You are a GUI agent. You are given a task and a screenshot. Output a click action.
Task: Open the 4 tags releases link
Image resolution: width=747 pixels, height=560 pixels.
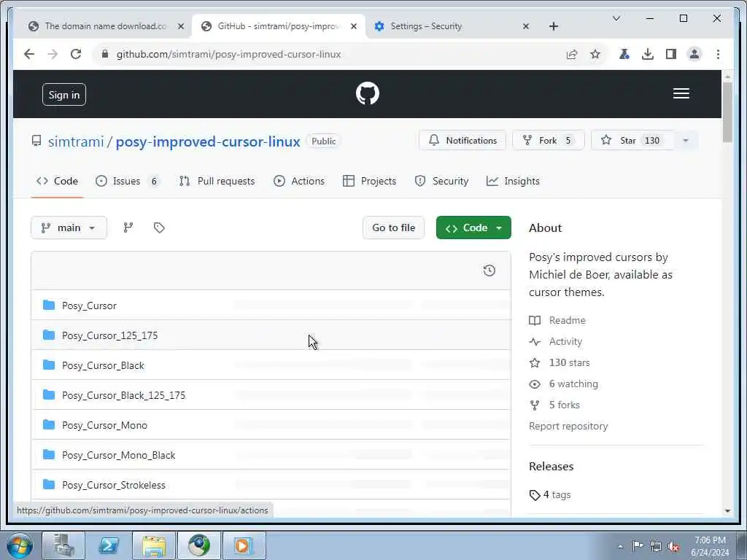(x=550, y=495)
